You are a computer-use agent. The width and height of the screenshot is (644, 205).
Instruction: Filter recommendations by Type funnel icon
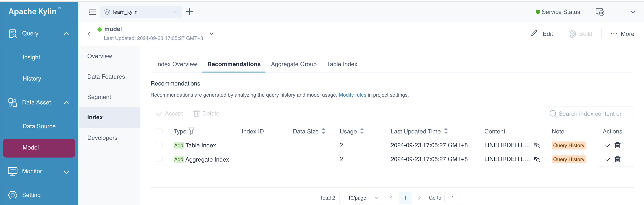(x=191, y=131)
